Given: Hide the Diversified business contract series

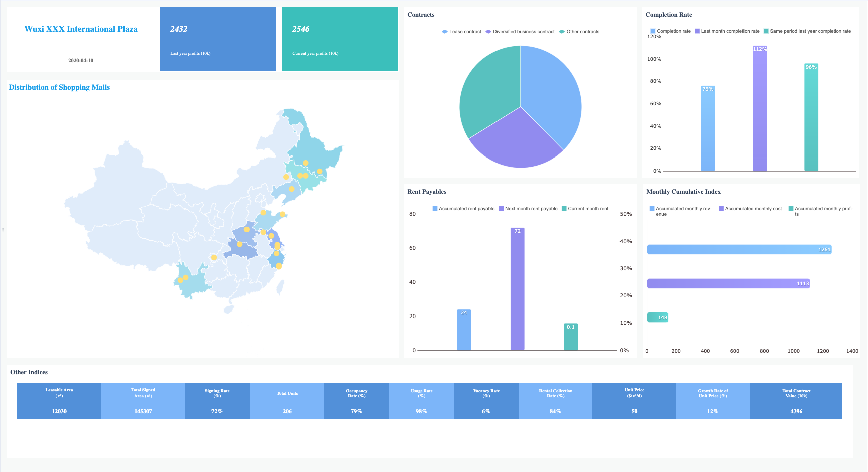Looking at the screenshot, I should point(488,31).
